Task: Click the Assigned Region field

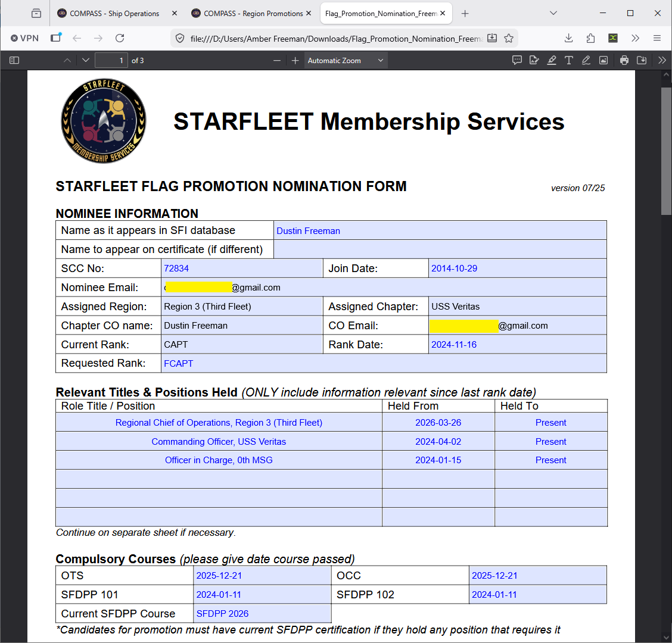Action: (x=242, y=306)
